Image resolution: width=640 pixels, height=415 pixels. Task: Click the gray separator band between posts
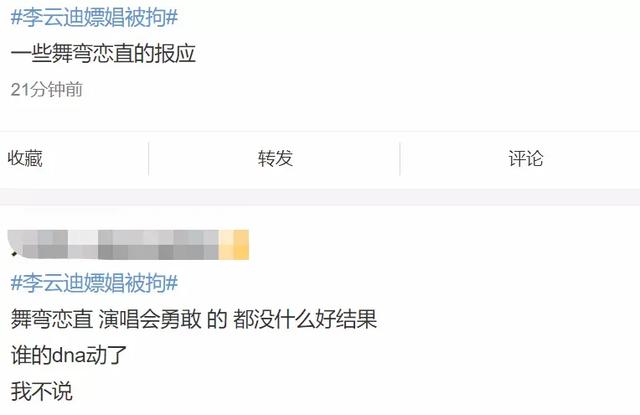320,197
